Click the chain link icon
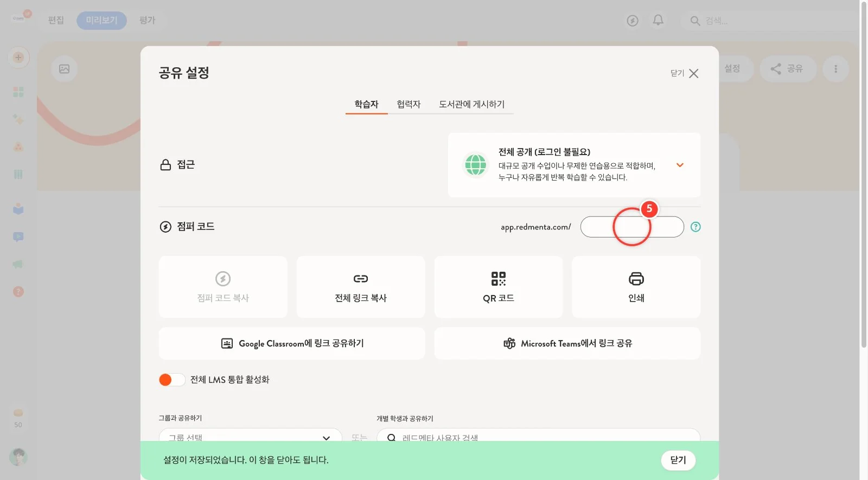This screenshot has height=480, width=868. click(361, 279)
